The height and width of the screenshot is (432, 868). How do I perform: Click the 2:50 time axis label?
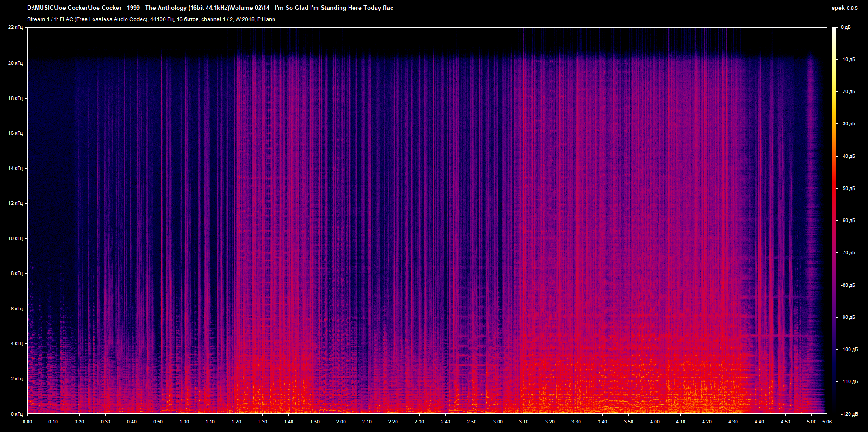pyautogui.click(x=472, y=422)
